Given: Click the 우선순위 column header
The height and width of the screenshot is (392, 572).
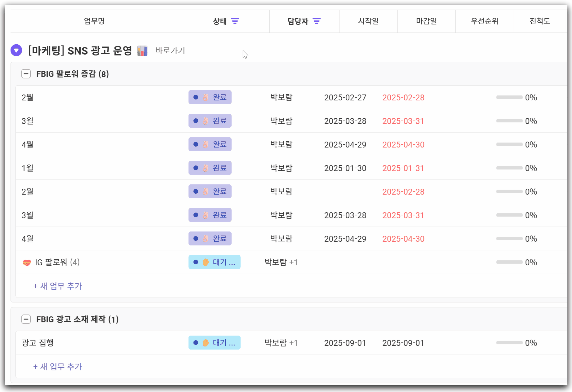Looking at the screenshot, I should pos(484,21).
